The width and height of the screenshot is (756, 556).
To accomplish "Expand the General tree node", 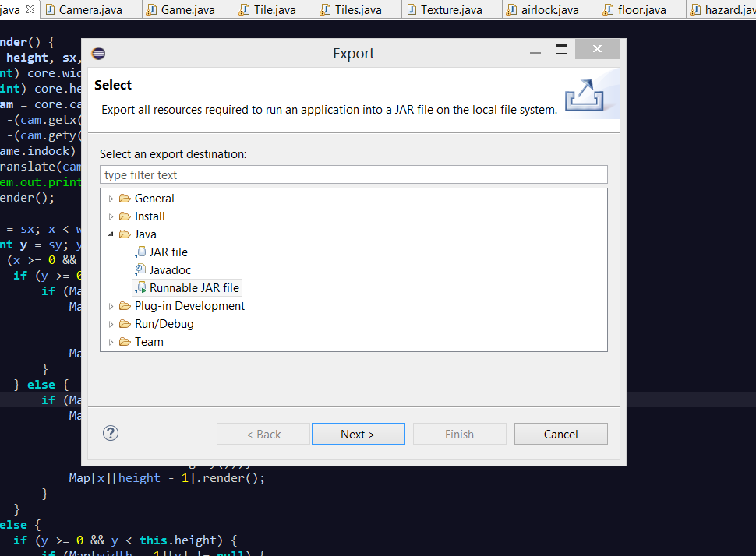I will point(111,199).
